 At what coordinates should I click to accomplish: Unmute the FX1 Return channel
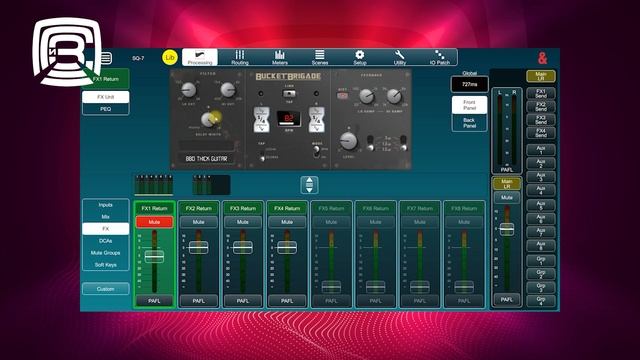(x=154, y=222)
